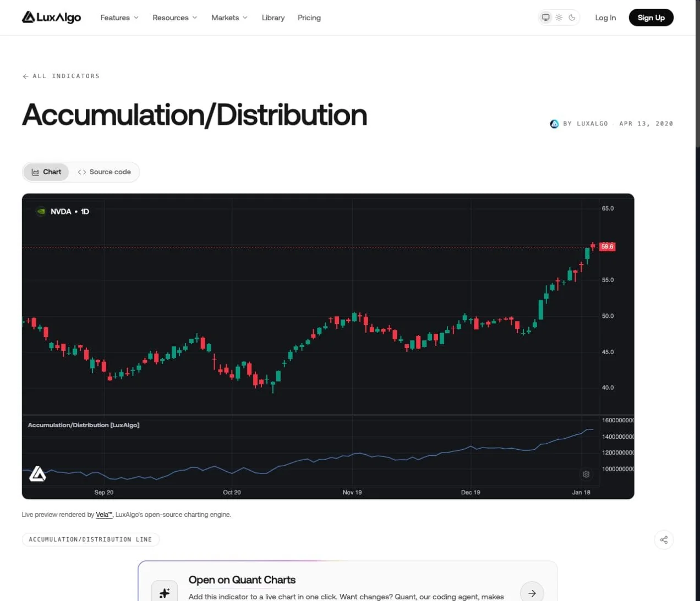This screenshot has height=601, width=700.
Task: Open the Vela charting engine link
Action: click(104, 515)
